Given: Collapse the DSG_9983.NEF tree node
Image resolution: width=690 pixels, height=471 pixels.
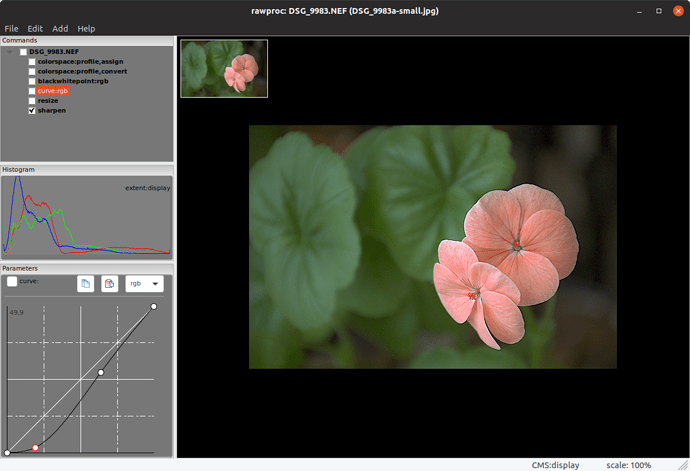Looking at the screenshot, I should pos(11,52).
